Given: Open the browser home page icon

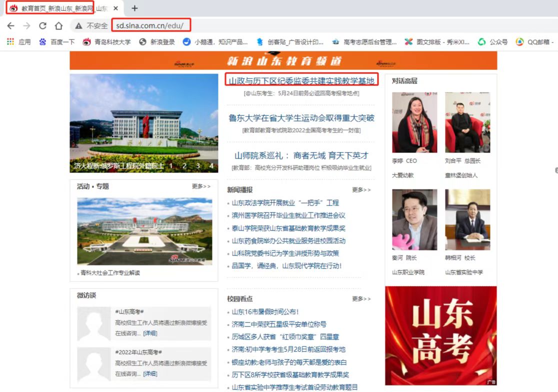Looking at the screenshot, I should pyautogui.click(x=58, y=25).
